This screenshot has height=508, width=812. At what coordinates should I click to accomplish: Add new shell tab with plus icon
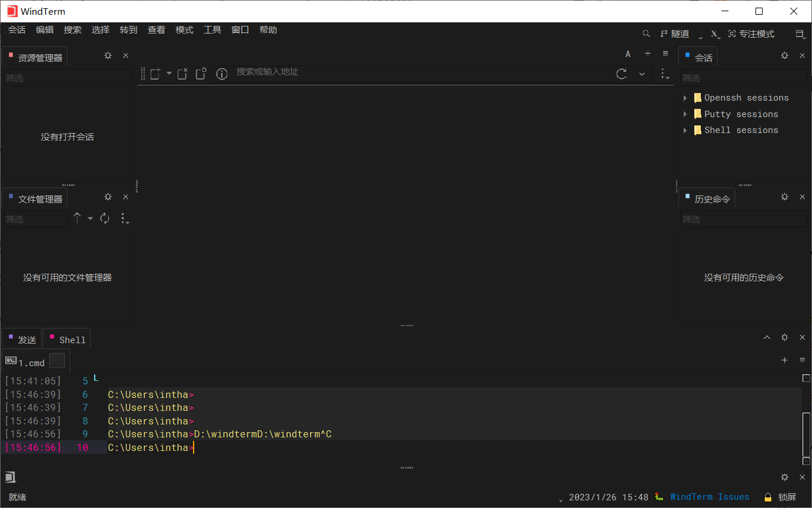(x=784, y=360)
